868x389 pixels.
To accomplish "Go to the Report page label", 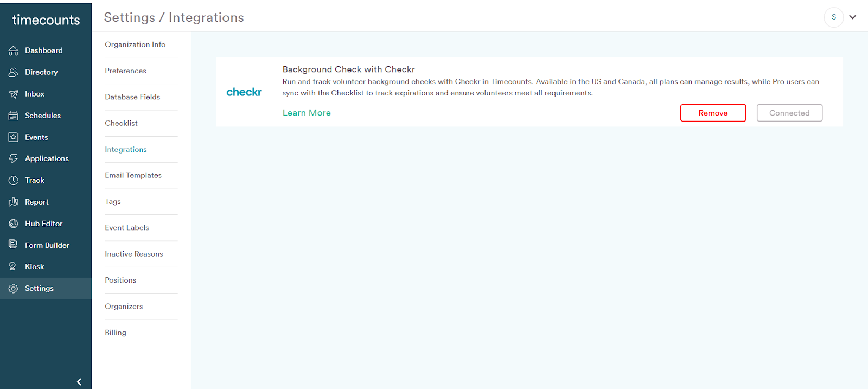I will 37,202.
